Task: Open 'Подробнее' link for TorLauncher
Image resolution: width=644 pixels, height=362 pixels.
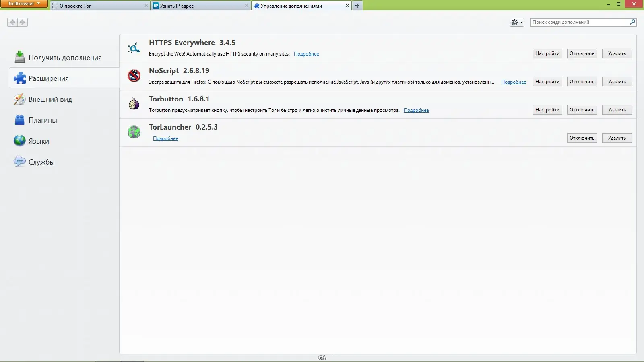Action: coord(165,138)
